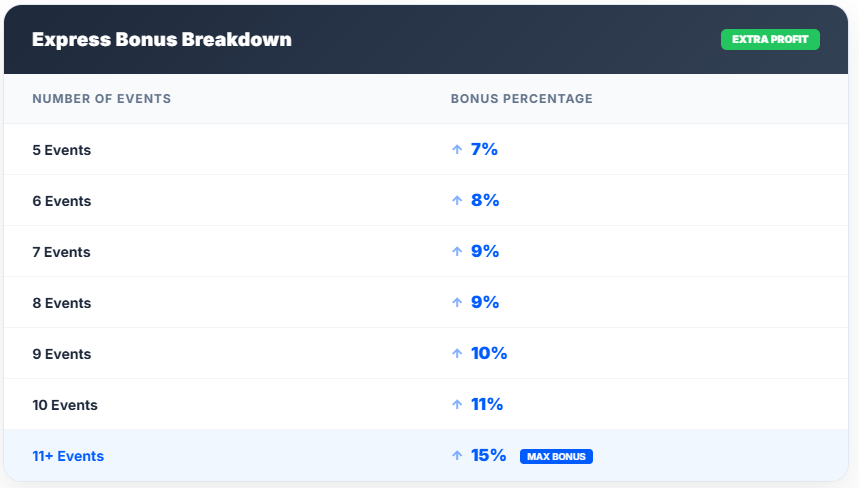Click the Express Bonus Breakdown title
859x488 pixels.
tap(162, 39)
